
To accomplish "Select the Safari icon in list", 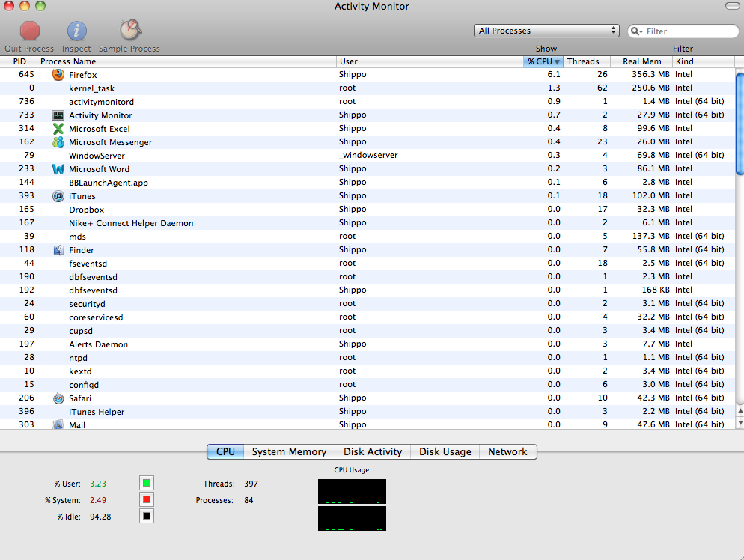I will click(58, 398).
